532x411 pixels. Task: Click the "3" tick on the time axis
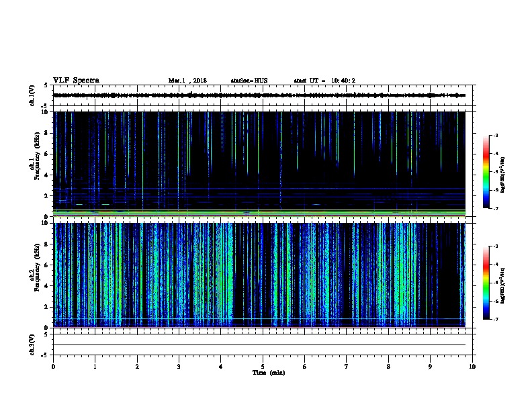(179, 366)
